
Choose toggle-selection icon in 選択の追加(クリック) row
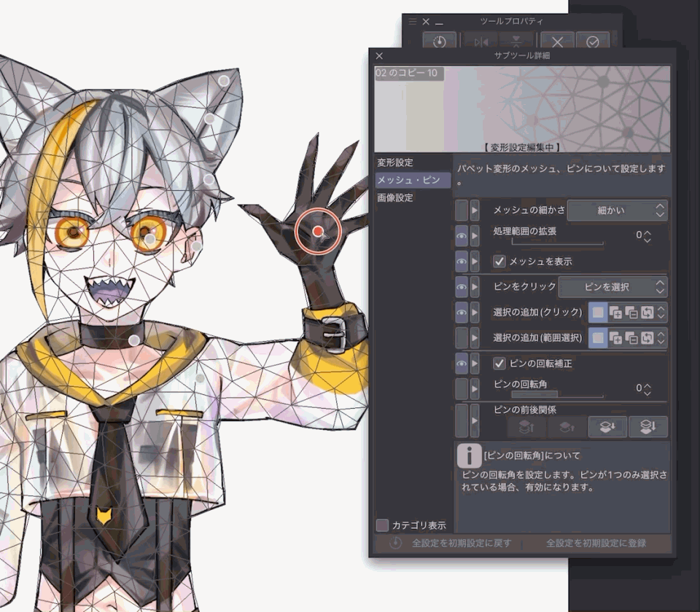point(647,313)
